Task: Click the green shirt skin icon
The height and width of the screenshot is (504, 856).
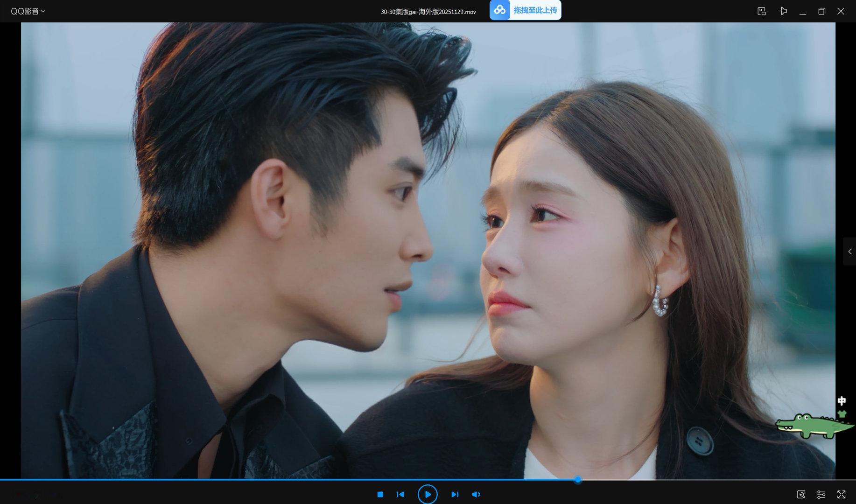Action: pyautogui.click(x=842, y=413)
